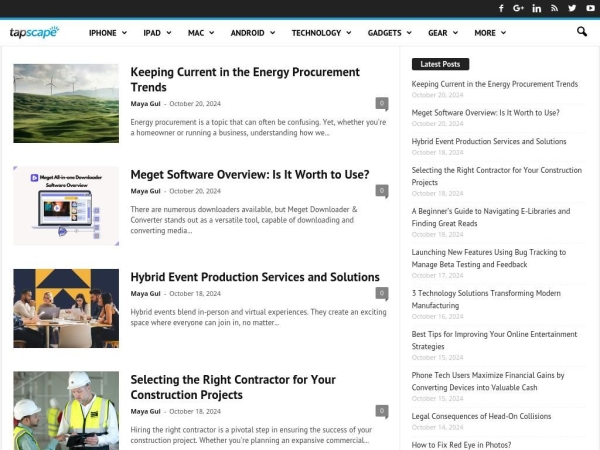The image size is (600, 450).
Task: Click the Hiring the right contractor excerpt
Action: point(251,435)
